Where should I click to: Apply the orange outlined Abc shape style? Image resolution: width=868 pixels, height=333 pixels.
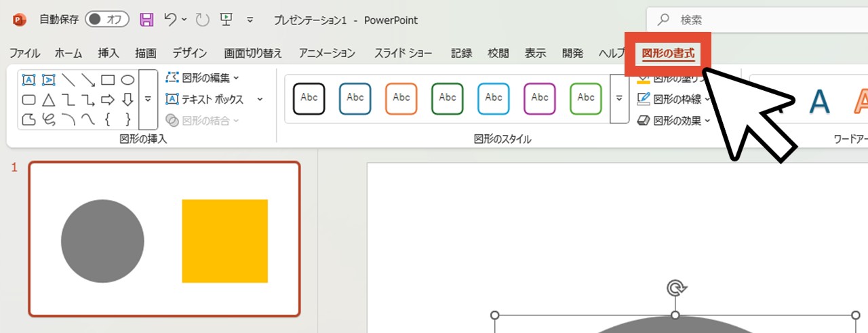(401, 98)
